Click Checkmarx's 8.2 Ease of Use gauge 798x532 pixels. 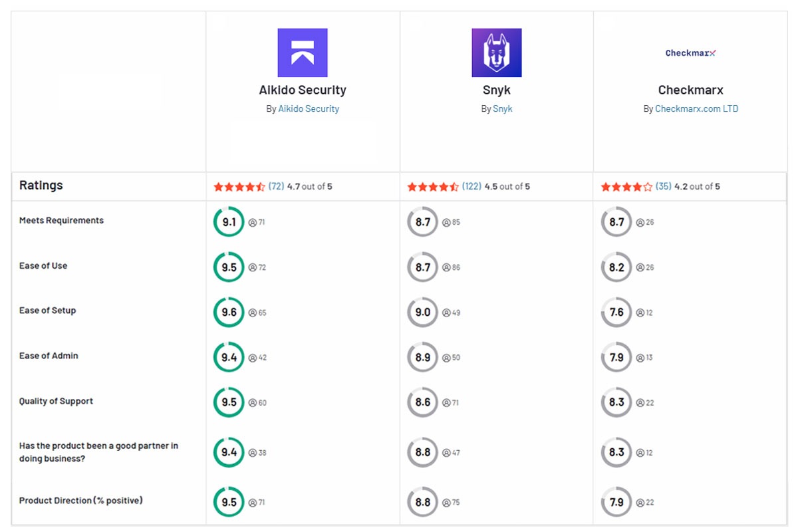(616, 267)
